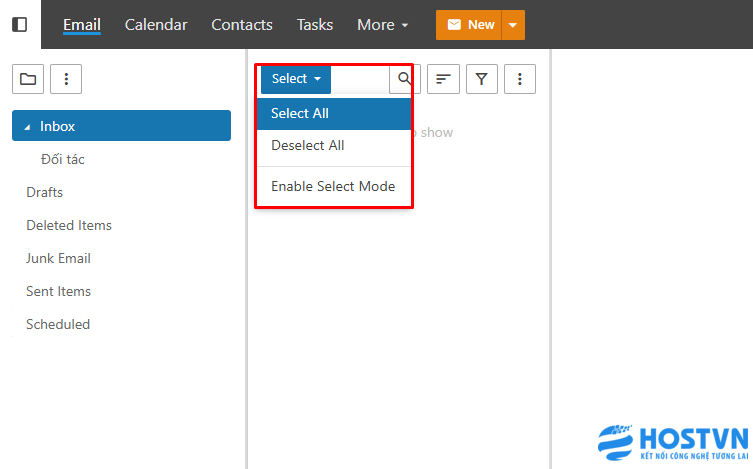This screenshot has width=753, height=469.
Task: Compose a message with New button
Action: (469, 25)
